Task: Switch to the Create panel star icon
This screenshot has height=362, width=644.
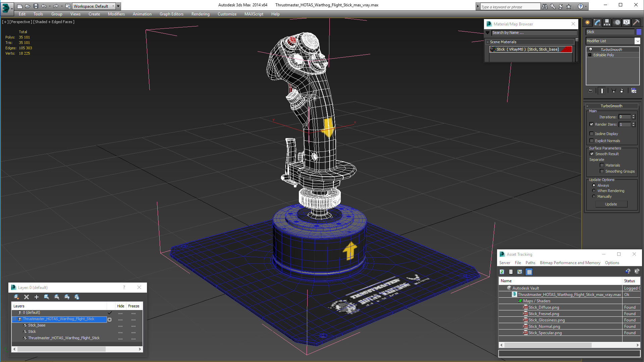Action: coord(588,22)
